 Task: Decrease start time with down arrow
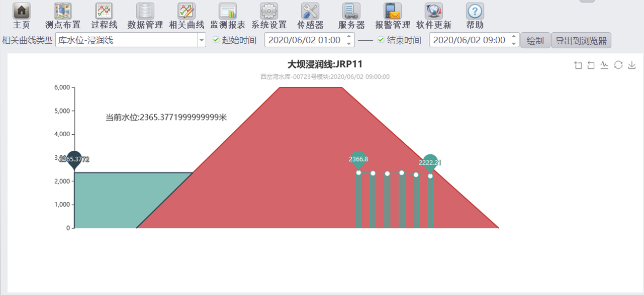(x=349, y=44)
